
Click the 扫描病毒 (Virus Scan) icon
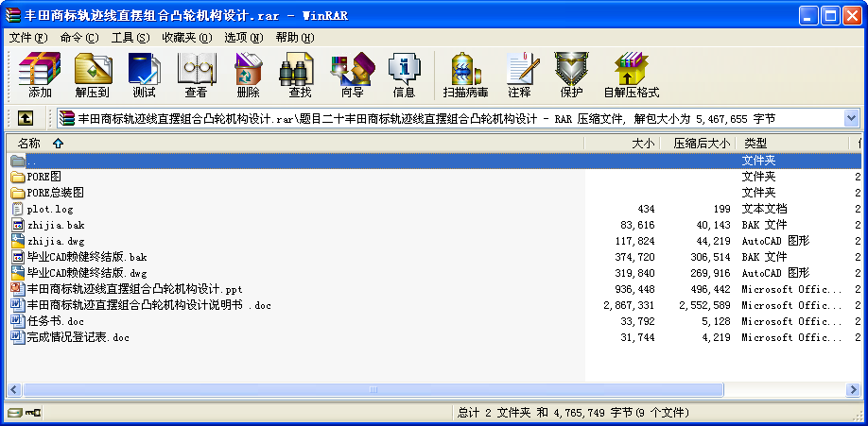point(465,76)
